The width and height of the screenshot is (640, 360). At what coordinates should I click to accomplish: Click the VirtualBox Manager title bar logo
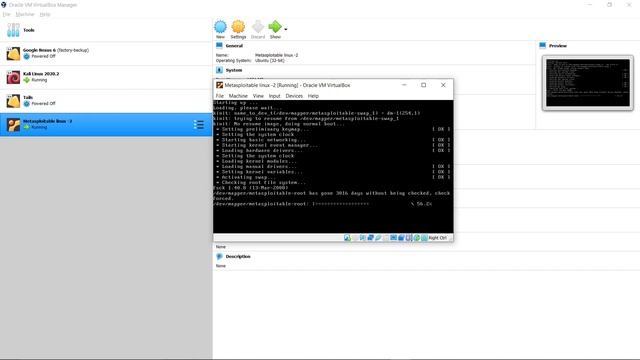(4, 5)
